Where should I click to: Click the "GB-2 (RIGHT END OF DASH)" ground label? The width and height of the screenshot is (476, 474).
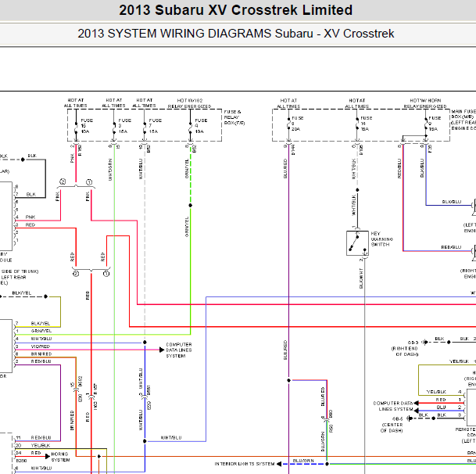tap(406, 348)
